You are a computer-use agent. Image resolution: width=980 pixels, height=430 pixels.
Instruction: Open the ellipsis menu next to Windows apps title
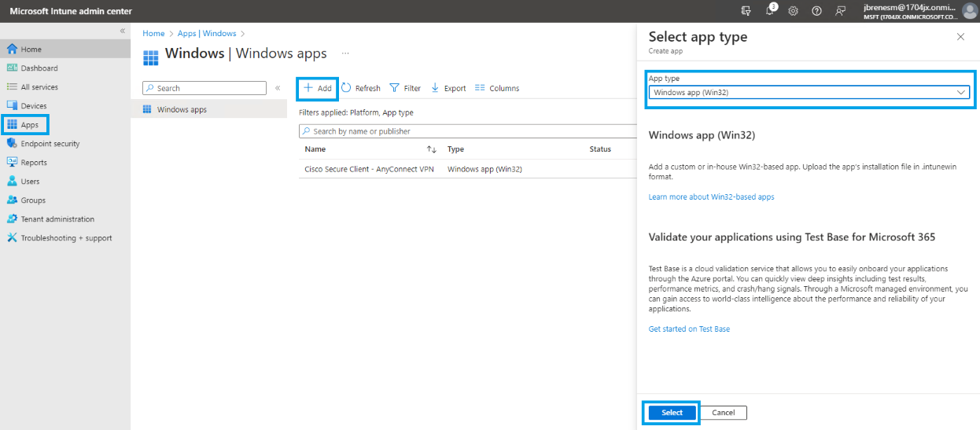coord(345,53)
